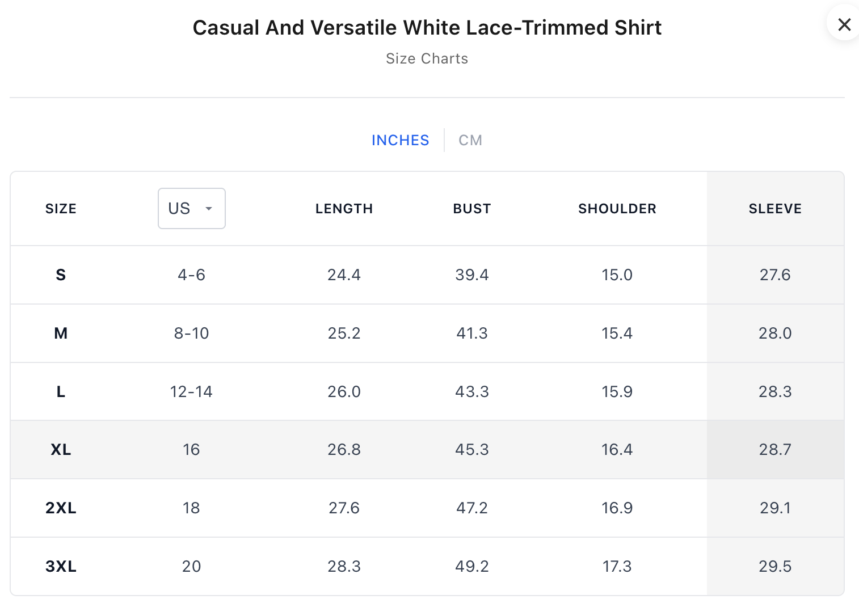This screenshot has height=616, width=859.
Task: Select the L size row label
Action: pos(61,392)
